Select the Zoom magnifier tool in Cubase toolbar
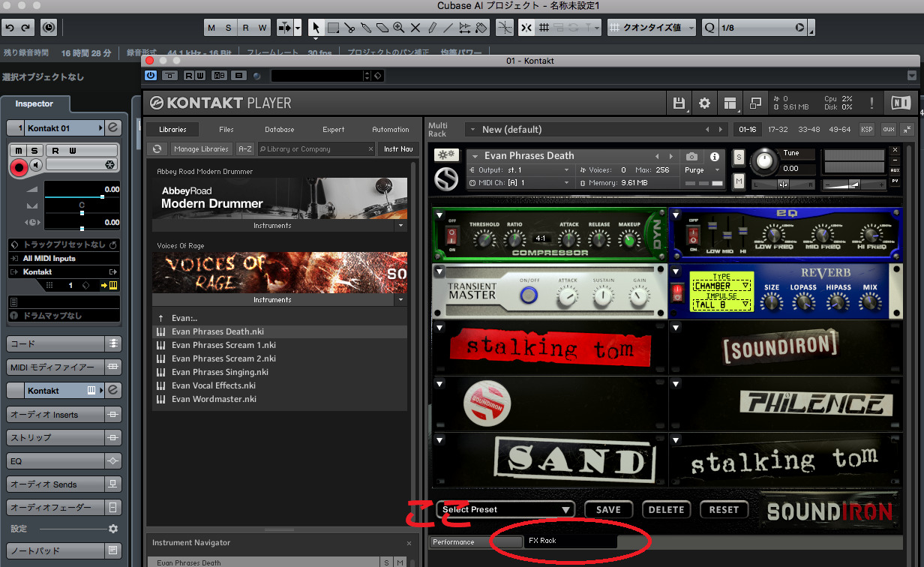 399,28
